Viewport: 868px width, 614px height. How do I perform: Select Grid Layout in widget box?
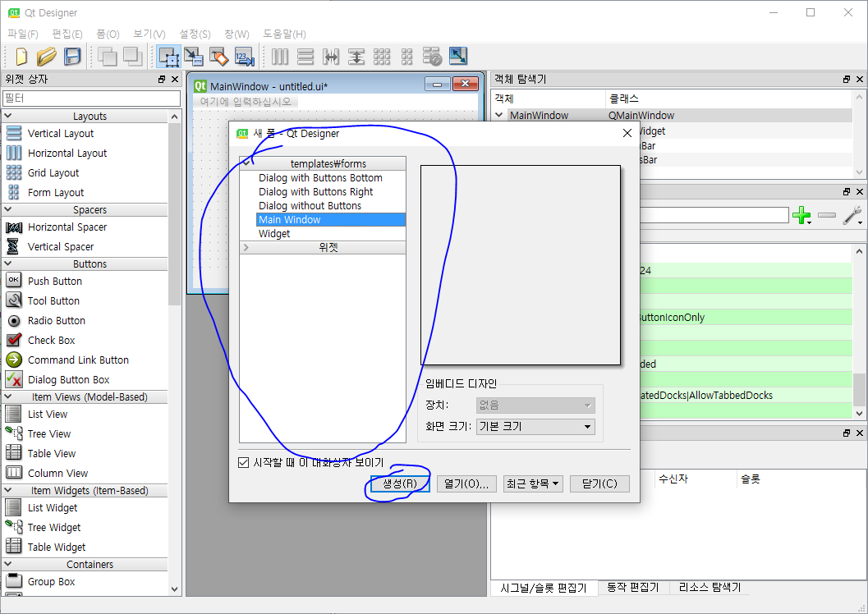pyautogui.click(x=53, y=173)
